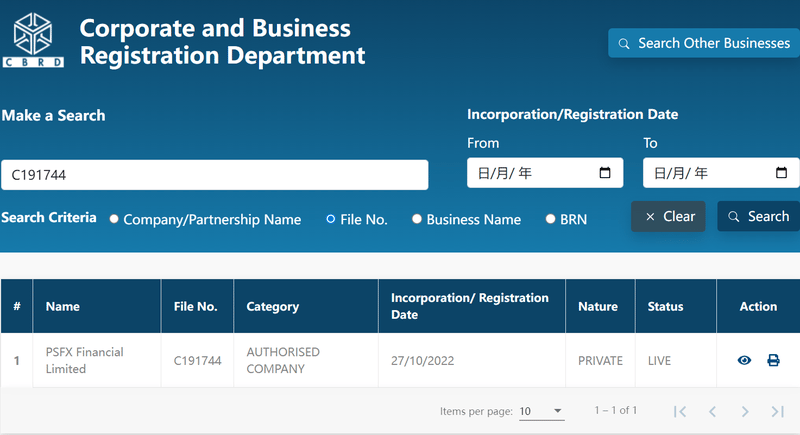This screenshot has height=435, width=800.
Task: Go to the next results page
Action: pos(745,412)
